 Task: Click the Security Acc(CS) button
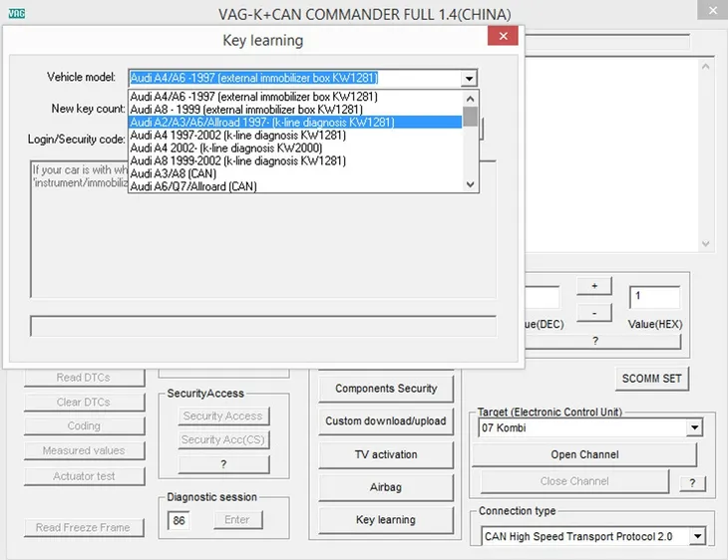pos(223,439)
